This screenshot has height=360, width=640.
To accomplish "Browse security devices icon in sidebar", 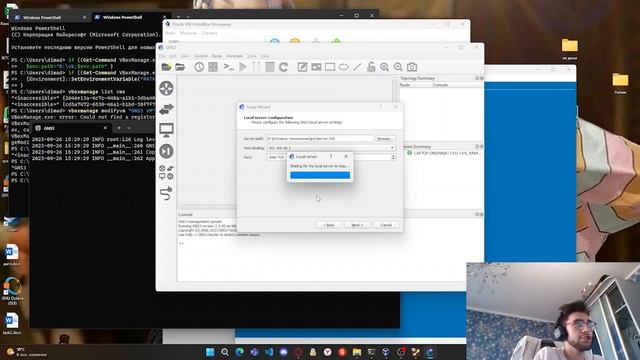I will [166, 151].
